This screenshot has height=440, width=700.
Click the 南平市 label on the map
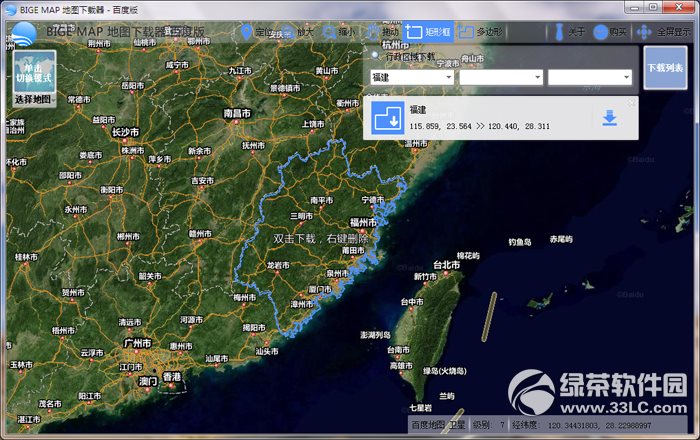pyautogui.click(x=321, y=200)
